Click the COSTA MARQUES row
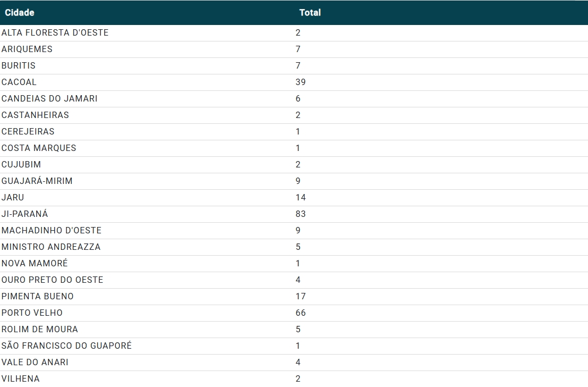 (x=39, y=148)
